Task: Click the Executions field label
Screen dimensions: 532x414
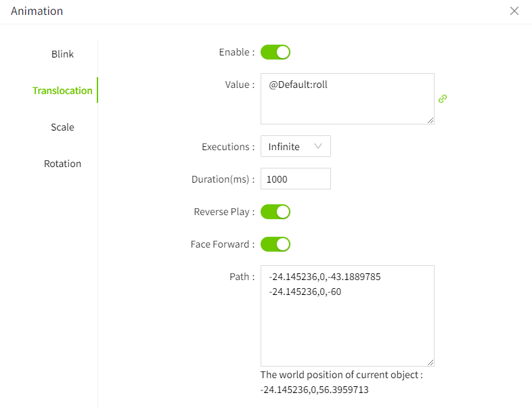Action: [227, 147]
